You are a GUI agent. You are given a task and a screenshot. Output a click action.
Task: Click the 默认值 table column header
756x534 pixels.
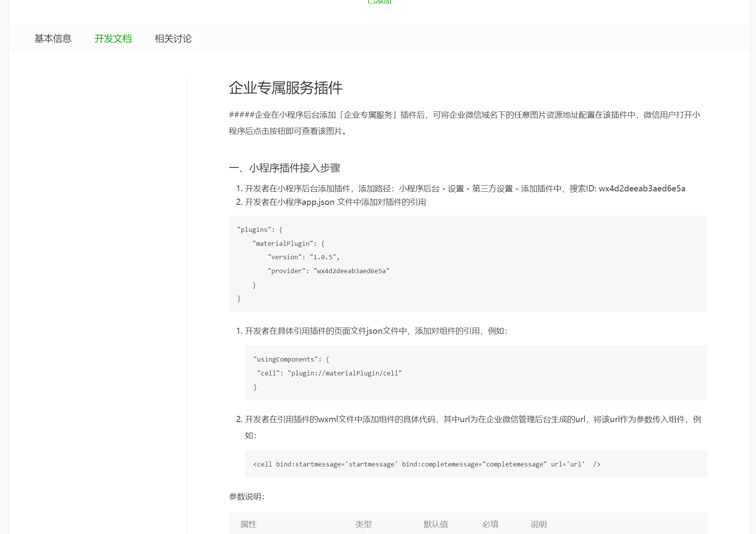435,524
